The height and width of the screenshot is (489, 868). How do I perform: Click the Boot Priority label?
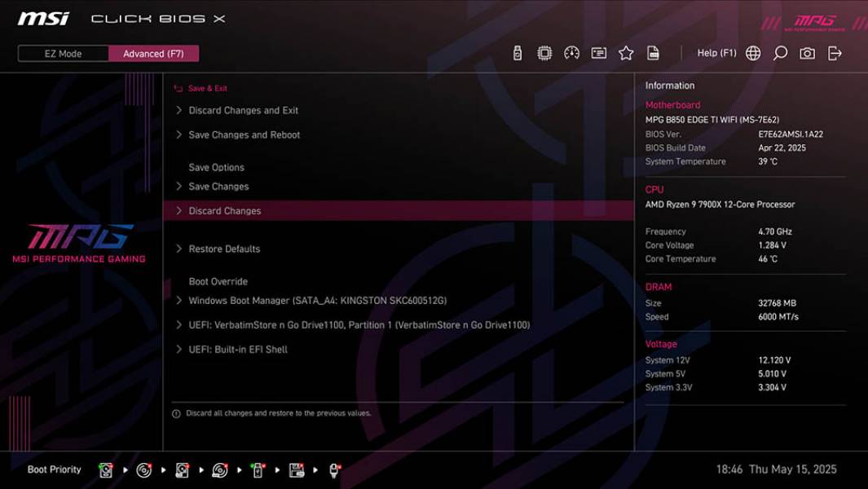[x=55, y=469]
